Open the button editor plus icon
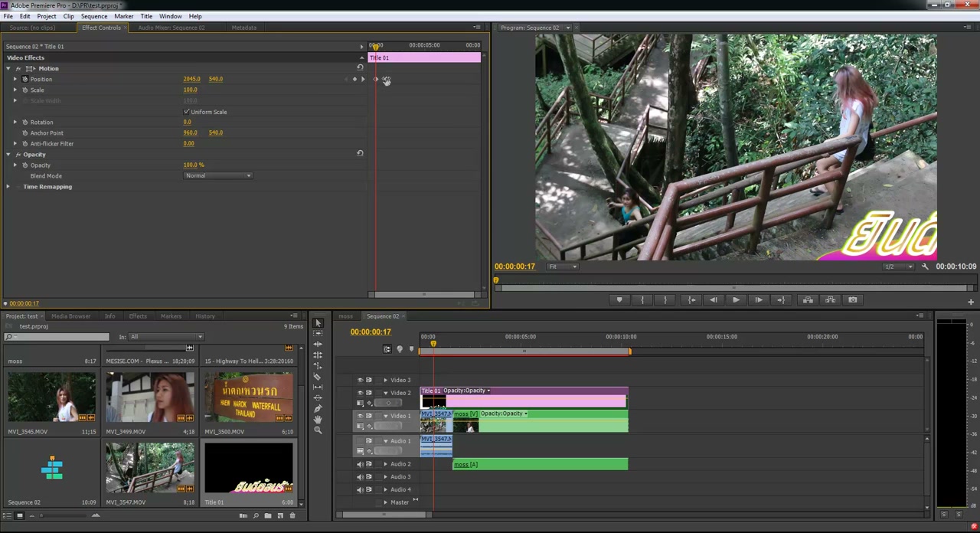This screenshot has height=533, width=980. click(971, 302)
